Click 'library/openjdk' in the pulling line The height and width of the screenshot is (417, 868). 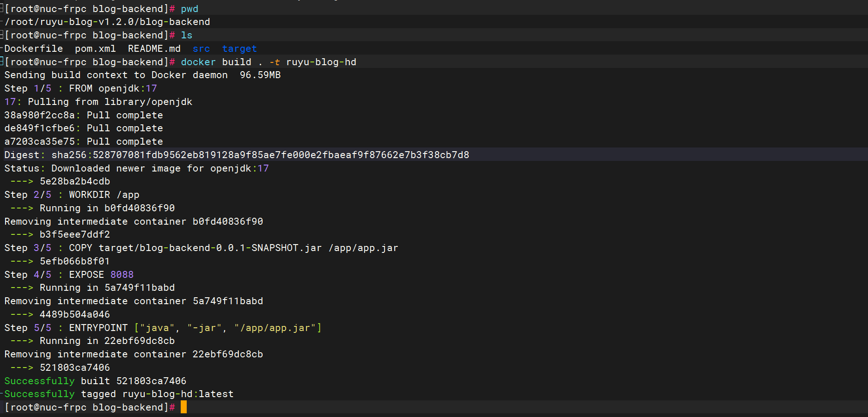[148, 102]
